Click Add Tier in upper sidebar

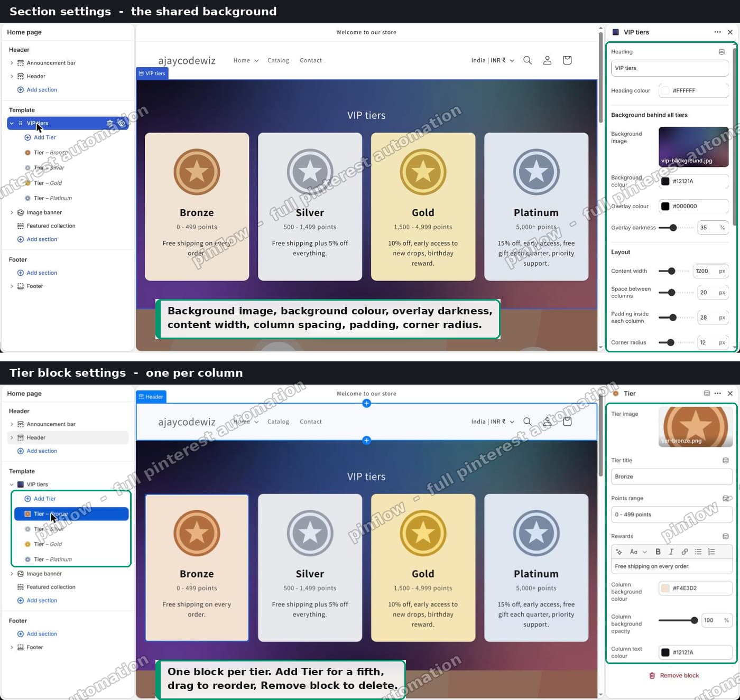[40, 137]
